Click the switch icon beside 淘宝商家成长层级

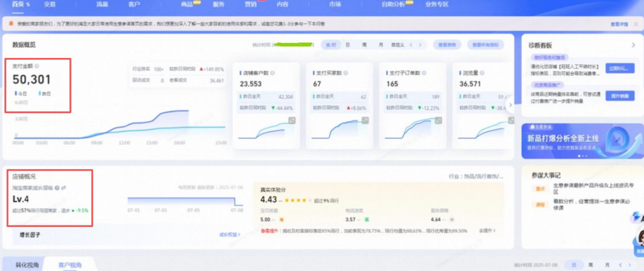[x=63, y=188]
